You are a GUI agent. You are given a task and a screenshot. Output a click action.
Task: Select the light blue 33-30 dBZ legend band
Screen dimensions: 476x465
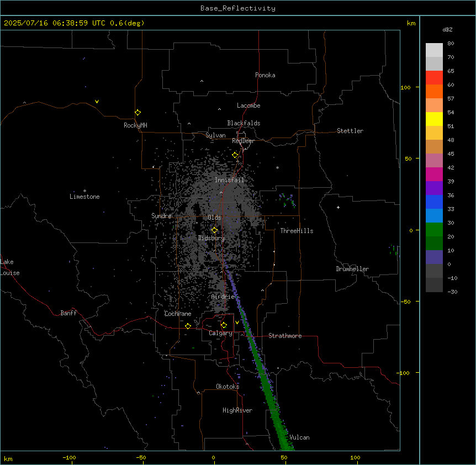[434, 216]
